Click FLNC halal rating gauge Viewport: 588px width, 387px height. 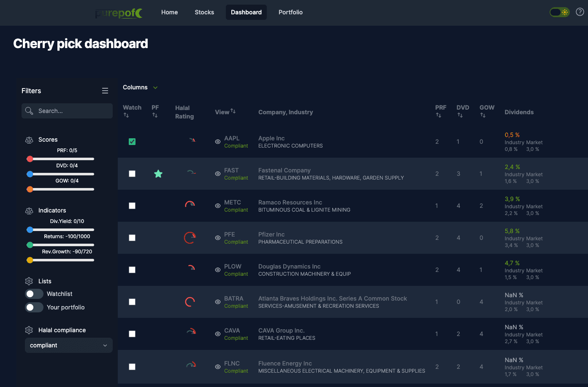tap(191, 364)
